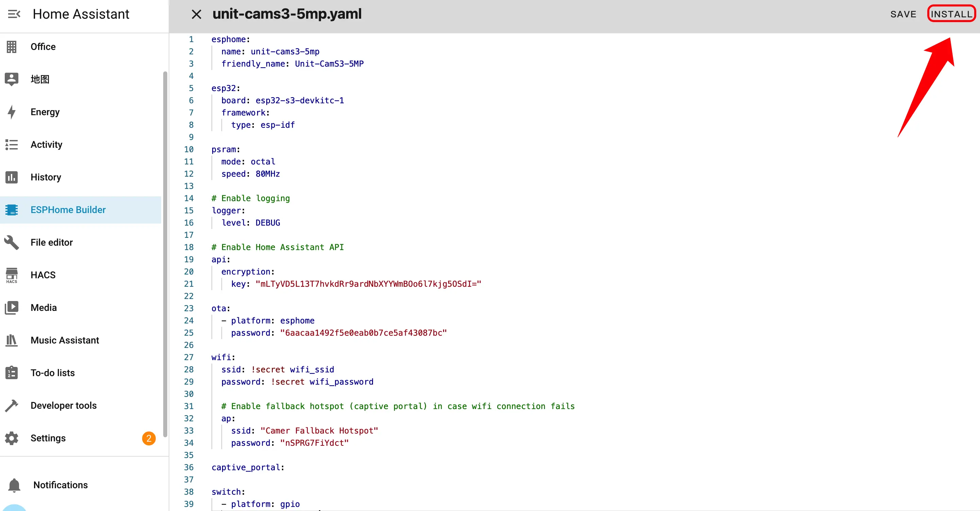Click the Office building icon
The image size is (980, 511).
click(x=12, y=47)
